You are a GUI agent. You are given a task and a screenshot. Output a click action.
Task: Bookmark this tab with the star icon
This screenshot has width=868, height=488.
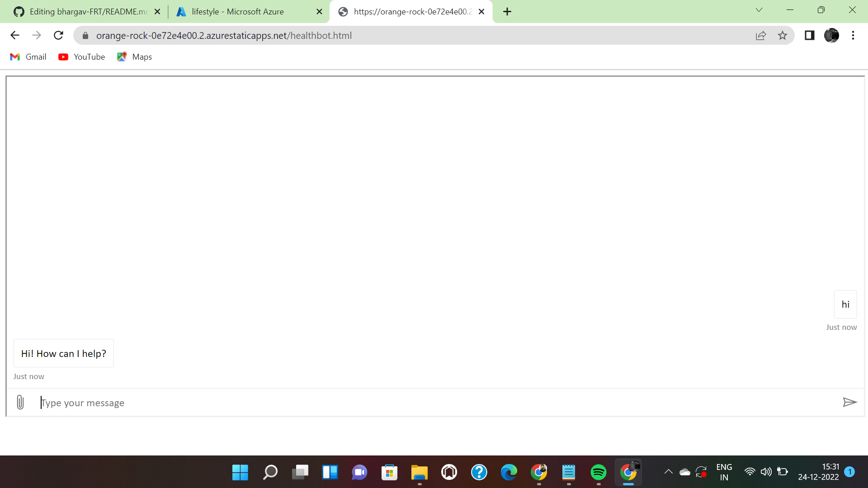783,36
